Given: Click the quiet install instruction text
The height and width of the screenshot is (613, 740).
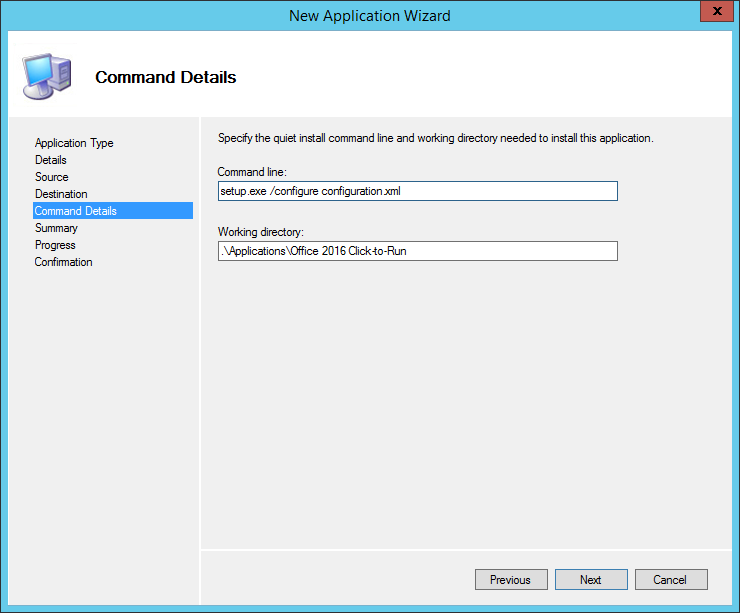Looking at the screenshot, I should [435, 138].
